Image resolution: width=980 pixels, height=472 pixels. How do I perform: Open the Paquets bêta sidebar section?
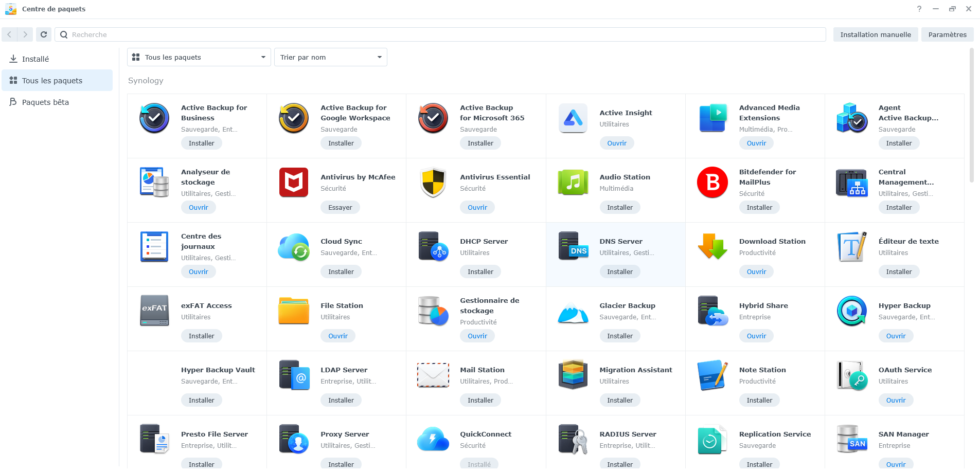45,102
